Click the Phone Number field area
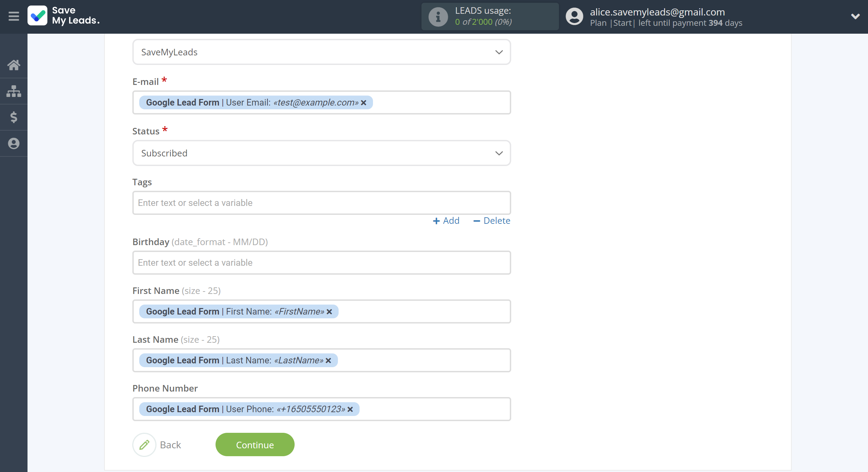 coord(321,409)
